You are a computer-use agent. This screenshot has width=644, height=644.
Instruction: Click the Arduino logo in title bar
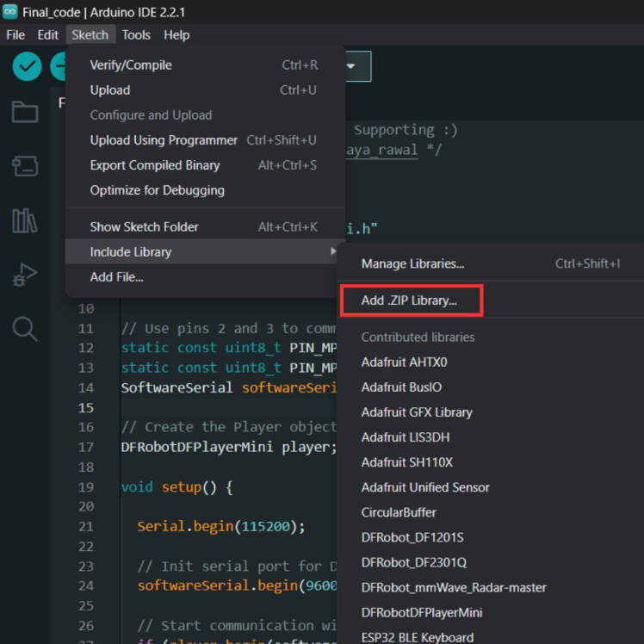tap(11, 13)
